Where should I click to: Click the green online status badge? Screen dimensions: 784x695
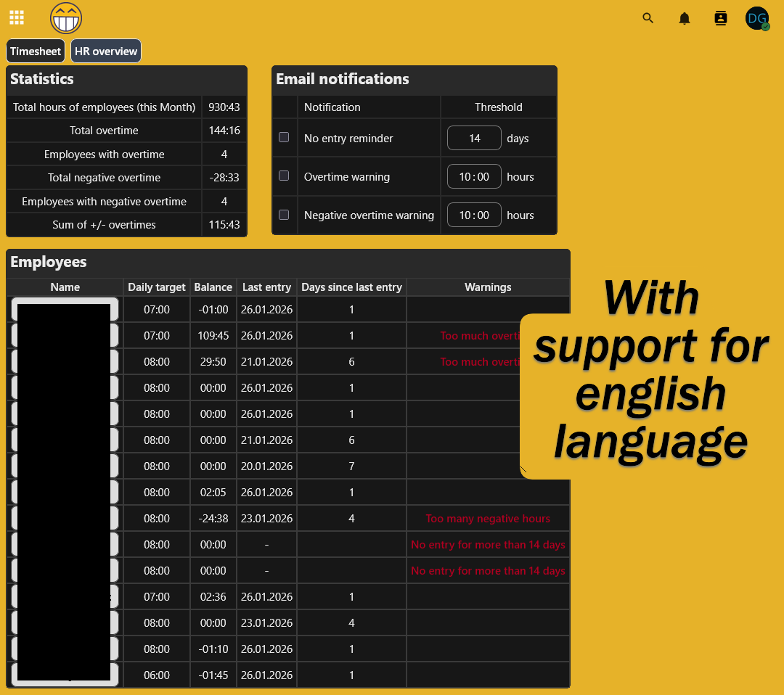pyautogui.click(x=765, y=27)
